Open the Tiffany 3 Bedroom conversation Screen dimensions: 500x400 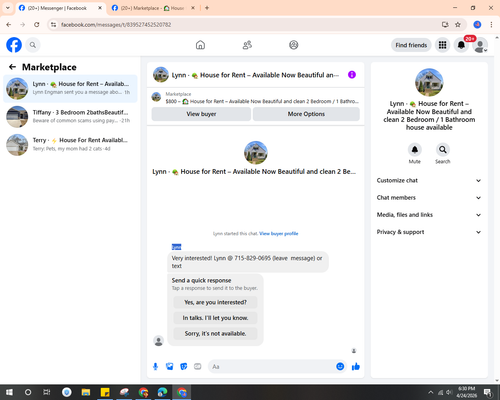click(70, 117)
